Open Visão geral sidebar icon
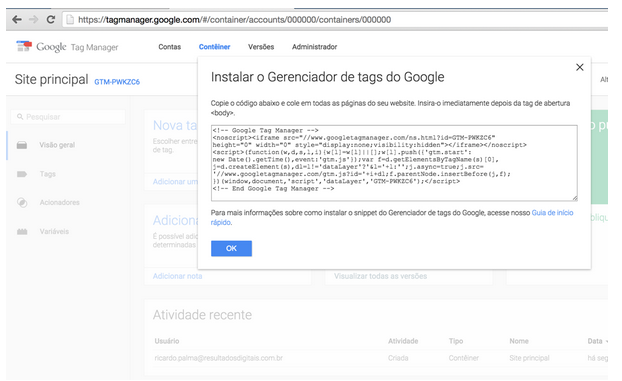Screen dimensions: 622x381 click(x=22, y=145)
